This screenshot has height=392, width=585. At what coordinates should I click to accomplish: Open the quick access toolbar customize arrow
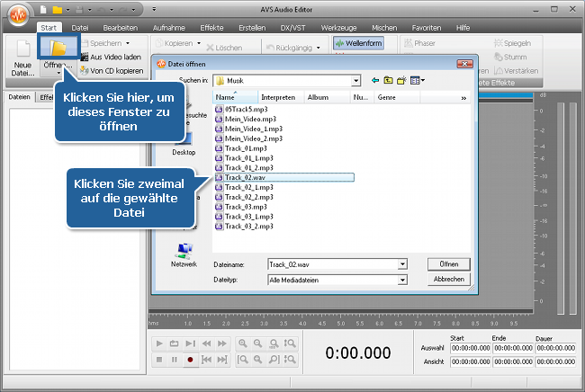coord(154,9)
